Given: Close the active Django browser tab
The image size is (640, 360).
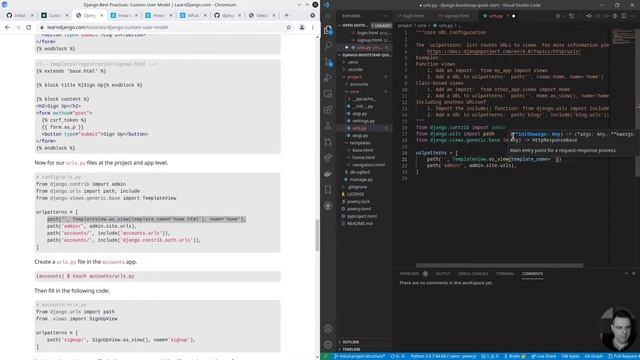Looking at the screenshot, I should (102, 16).
